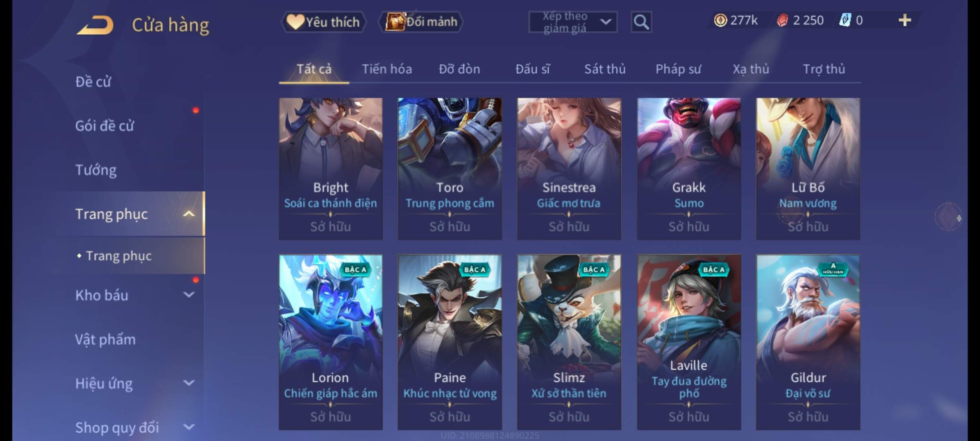Tap the floating diamond assist button

pyautogui.click(x=949, y=217)
